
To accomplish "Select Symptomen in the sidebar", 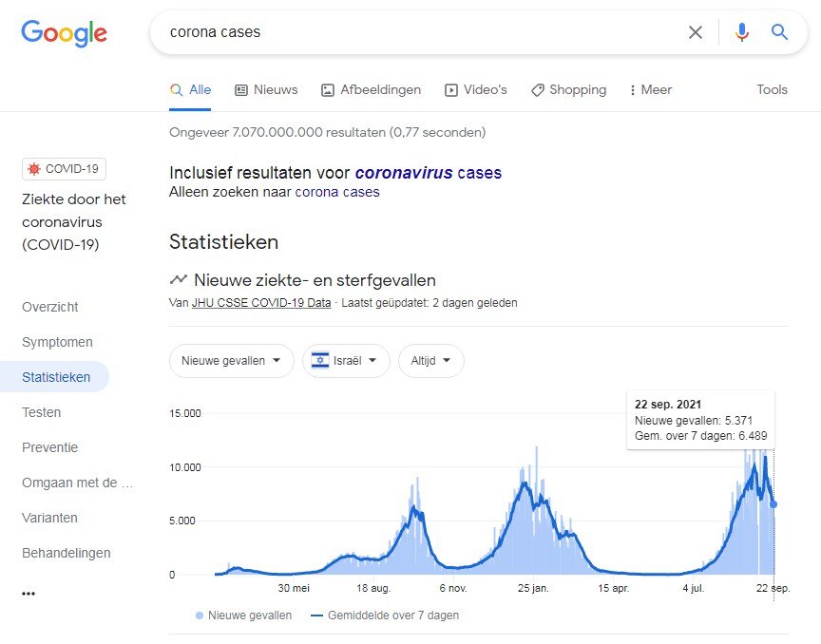I will coord(57,342).
